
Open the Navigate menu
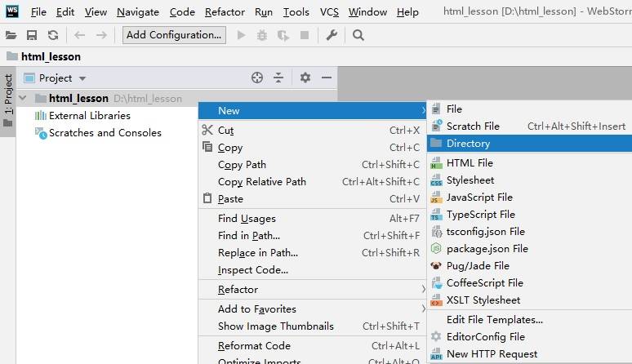click(x=138, y=11)
